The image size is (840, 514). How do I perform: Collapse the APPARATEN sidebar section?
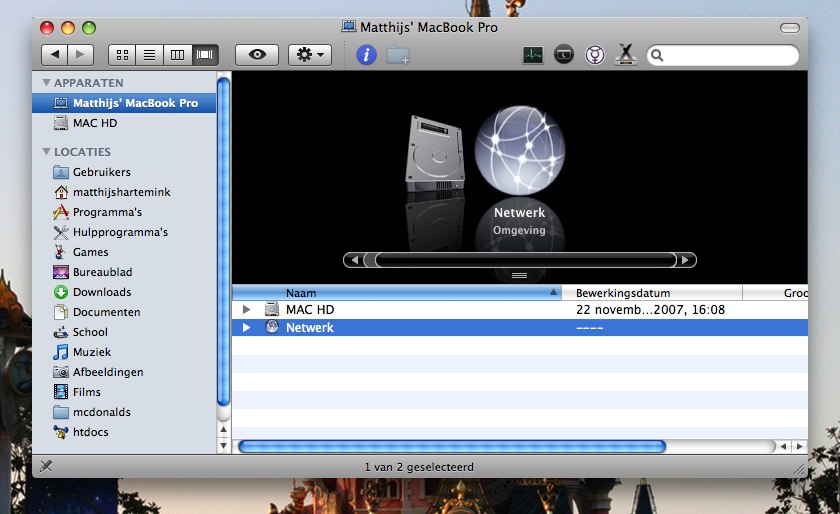(47, 83)
